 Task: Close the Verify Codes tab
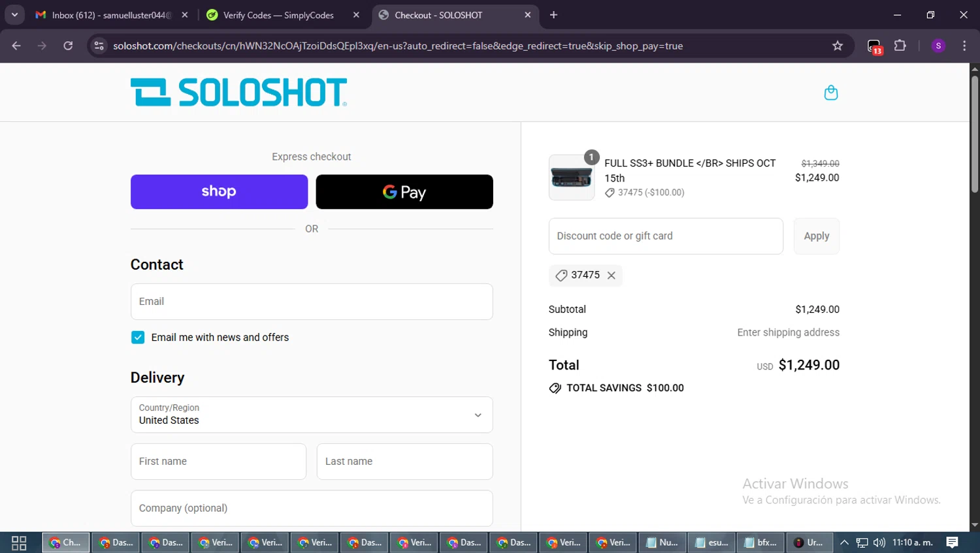(x=356, y=14)
